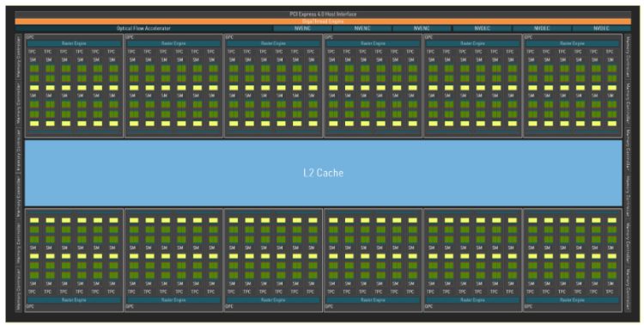Click the bottommost left-edge Memory Controller label

tap(19, 289)
